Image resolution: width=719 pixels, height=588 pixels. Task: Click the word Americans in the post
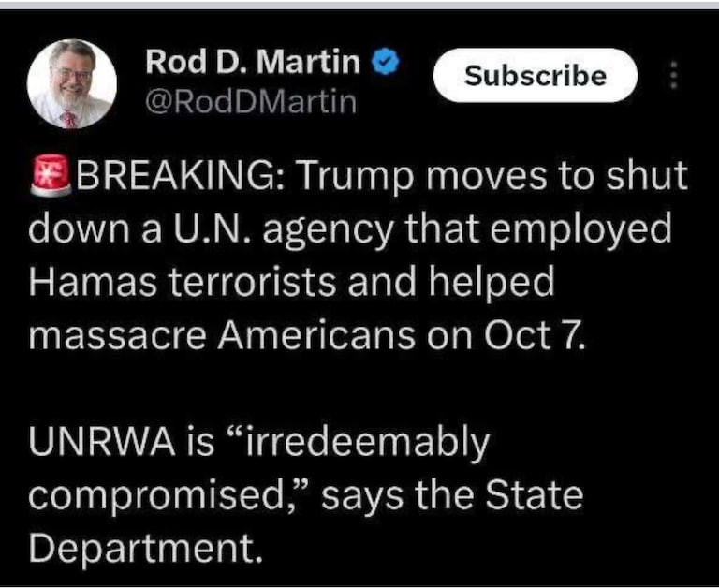(x=316, y=335)
